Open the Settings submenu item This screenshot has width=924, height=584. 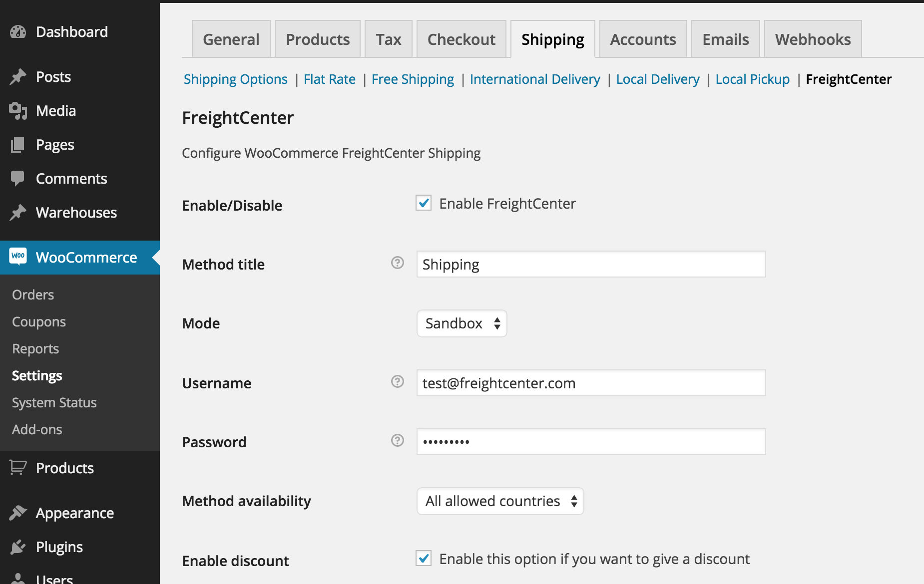click(37, 375)
